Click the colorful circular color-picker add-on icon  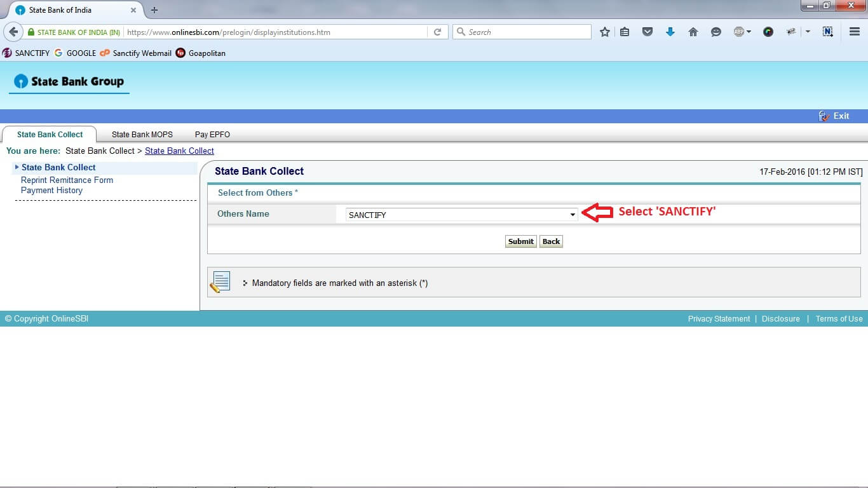[768, 32]
